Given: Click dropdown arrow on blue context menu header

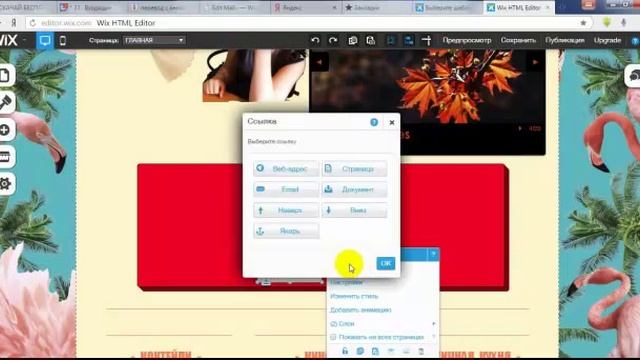Looking at the screenshot, I should click(x=433, y=254).
